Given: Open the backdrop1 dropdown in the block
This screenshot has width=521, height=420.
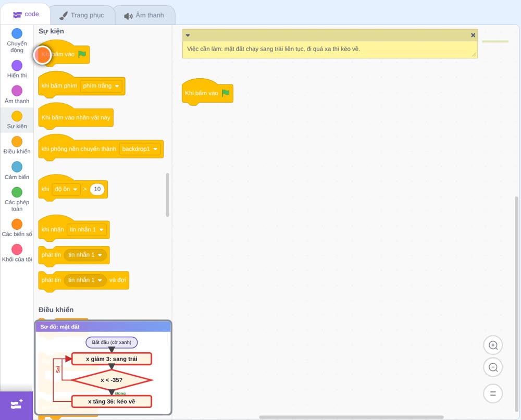Looking at the screenshot, I should (140, 149).
